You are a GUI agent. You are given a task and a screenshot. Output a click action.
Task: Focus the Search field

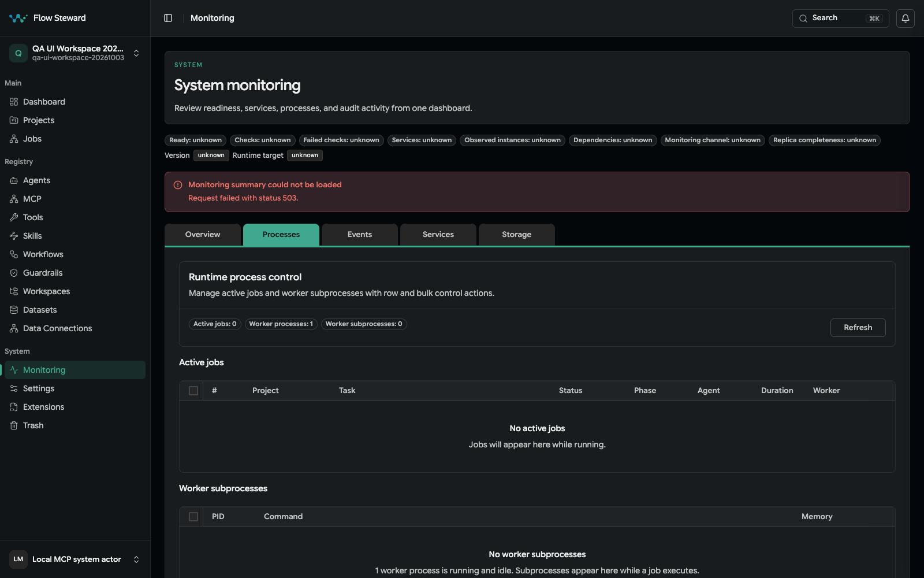[x=841, y=18]
